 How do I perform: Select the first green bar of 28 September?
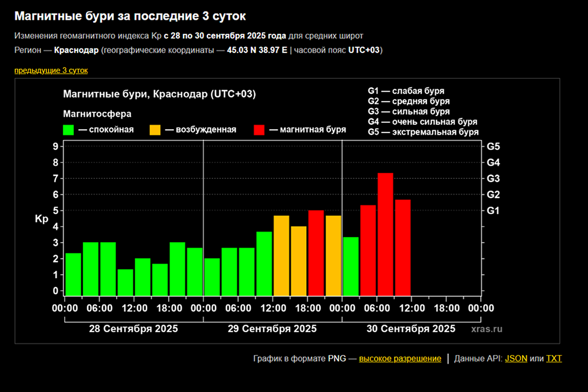click(x=73, y=274)
